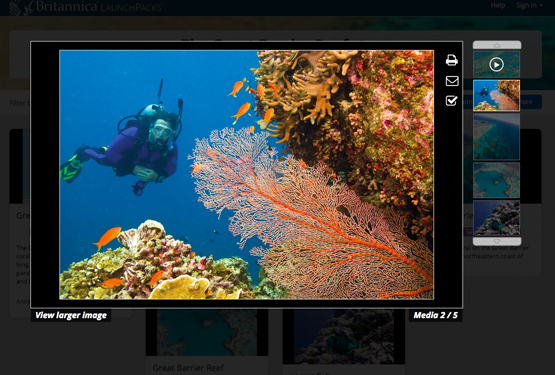Image resolution: width=555 pixels, height=375 pixels.
Task: Play the video thumbnail in media strip
Action: click(x=496, y=64)
